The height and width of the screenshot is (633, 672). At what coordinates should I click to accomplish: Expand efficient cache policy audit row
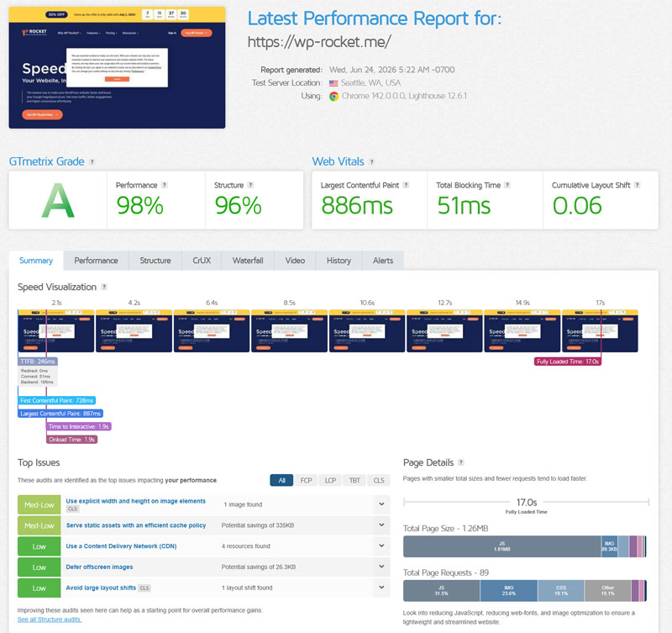(x=381, y=525)
